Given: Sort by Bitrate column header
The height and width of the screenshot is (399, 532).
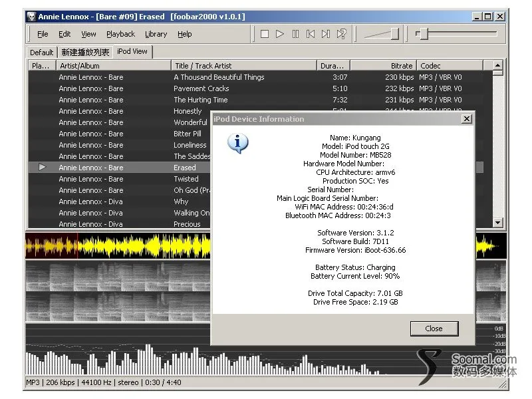Looking at the screenshot, I should tap(384, 65).
